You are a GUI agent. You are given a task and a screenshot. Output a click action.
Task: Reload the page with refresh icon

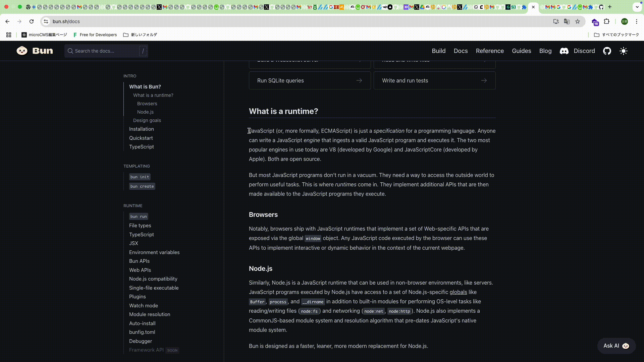[32, 21]
